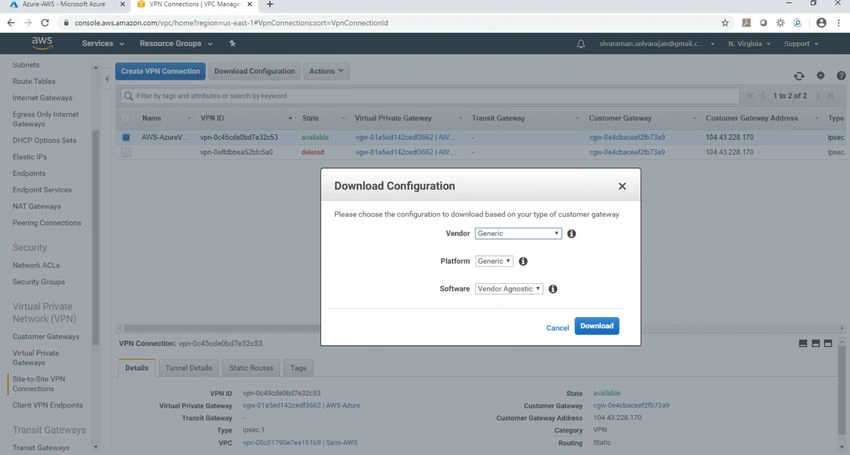Open Security Groups in sidebar
The width and height of the screenshot is (850, 455).
point(38,282)
